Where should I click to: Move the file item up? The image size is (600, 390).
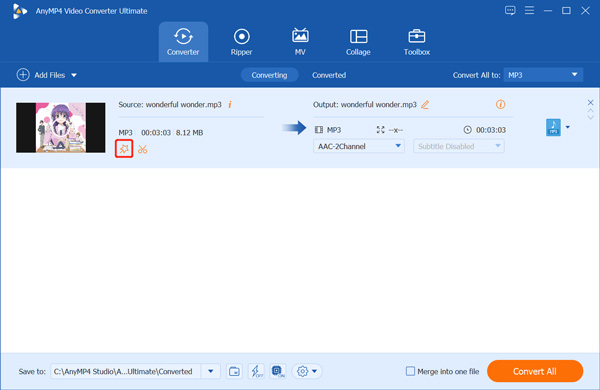(590, 111)
